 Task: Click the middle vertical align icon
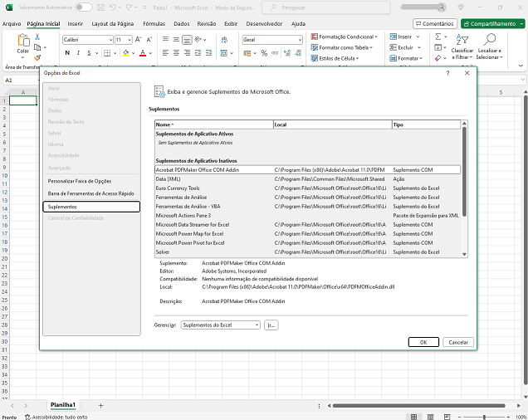(176, 40)
